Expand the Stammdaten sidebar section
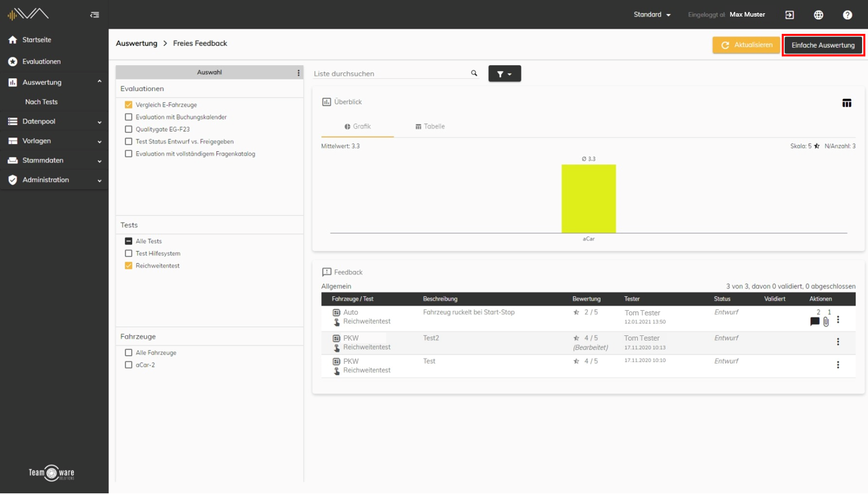Image resolution: width=868 pixels, height=494 pixels. (100, 161)
